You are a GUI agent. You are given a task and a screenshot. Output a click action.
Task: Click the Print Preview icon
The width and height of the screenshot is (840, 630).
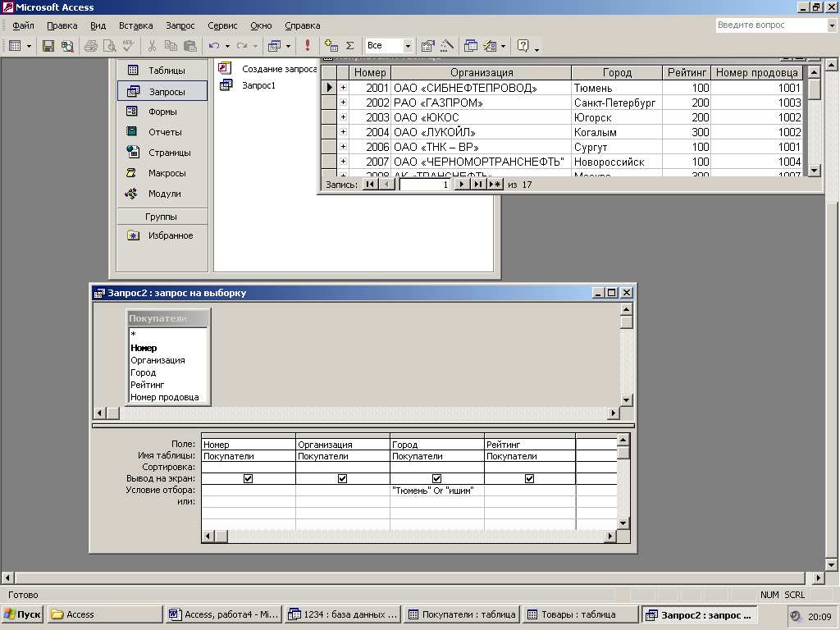(109, 46)
